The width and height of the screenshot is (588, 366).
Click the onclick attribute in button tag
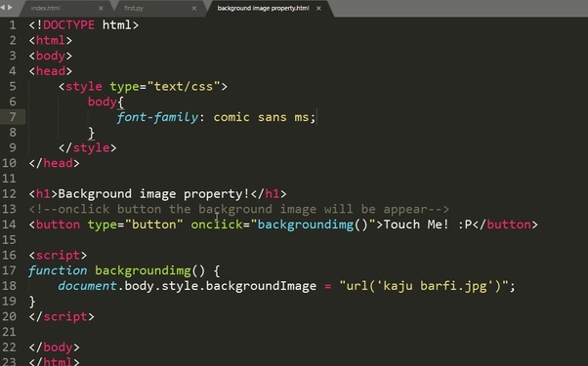[x=217, y=224]
